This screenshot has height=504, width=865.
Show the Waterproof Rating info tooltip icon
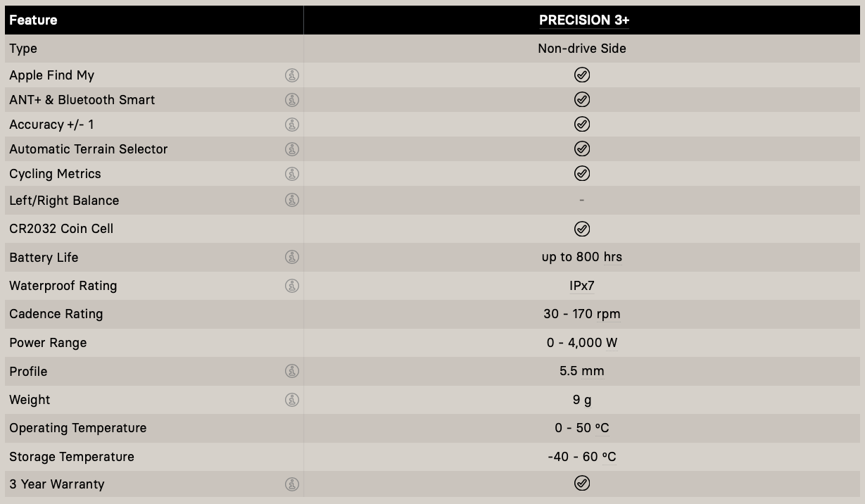click(292, 286)
